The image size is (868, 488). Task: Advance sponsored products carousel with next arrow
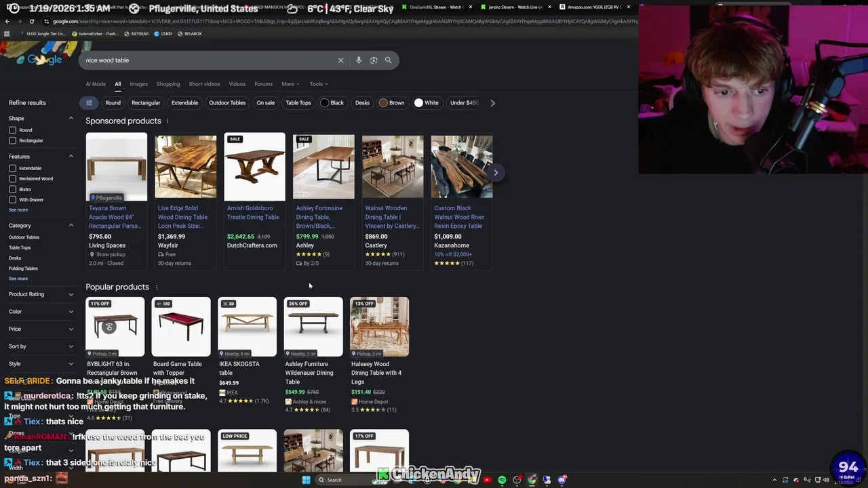(x=496, y=173)
